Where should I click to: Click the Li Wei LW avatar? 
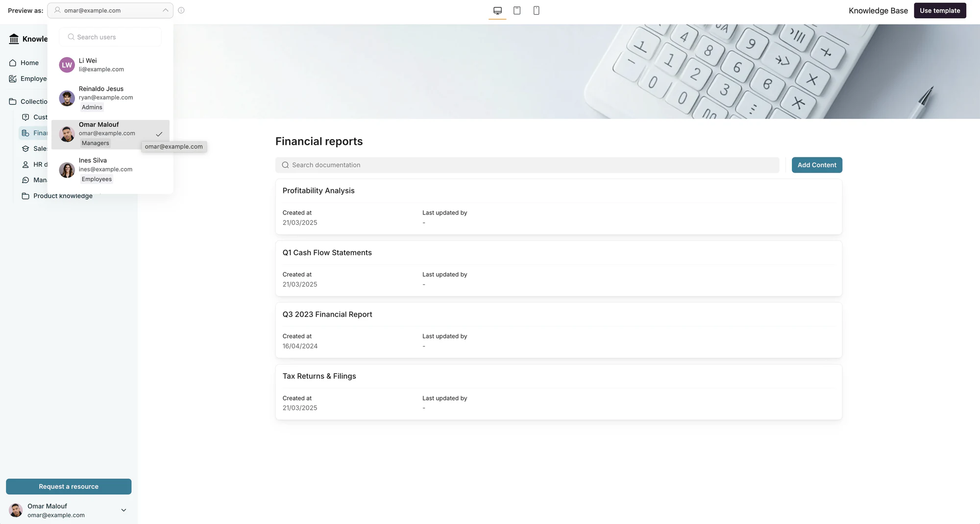coord(67,65)
